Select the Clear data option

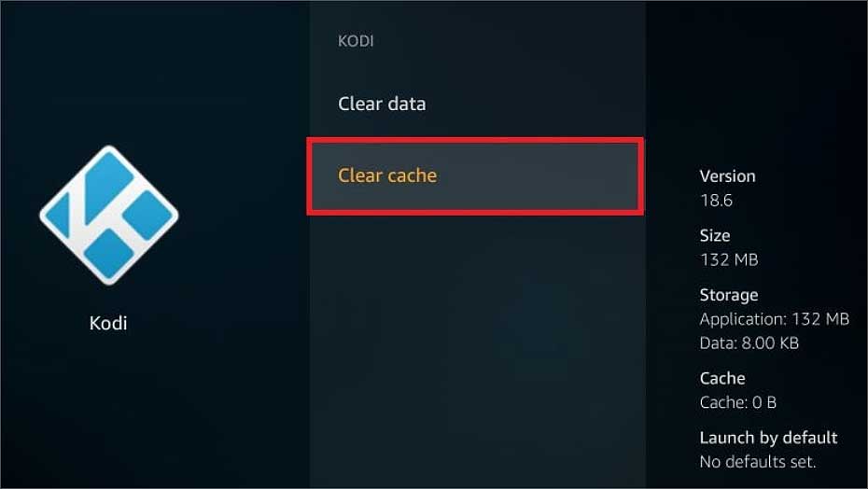pos(382,104)
